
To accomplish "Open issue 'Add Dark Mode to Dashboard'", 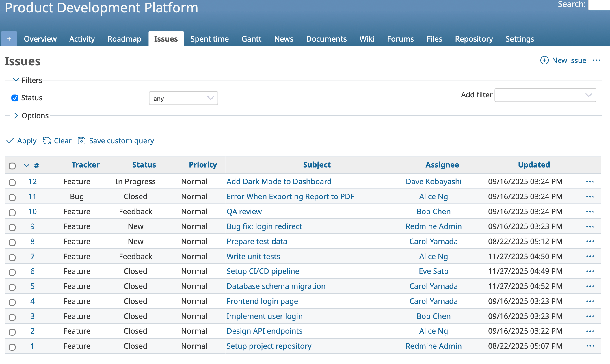I will (x=279, y=182).
